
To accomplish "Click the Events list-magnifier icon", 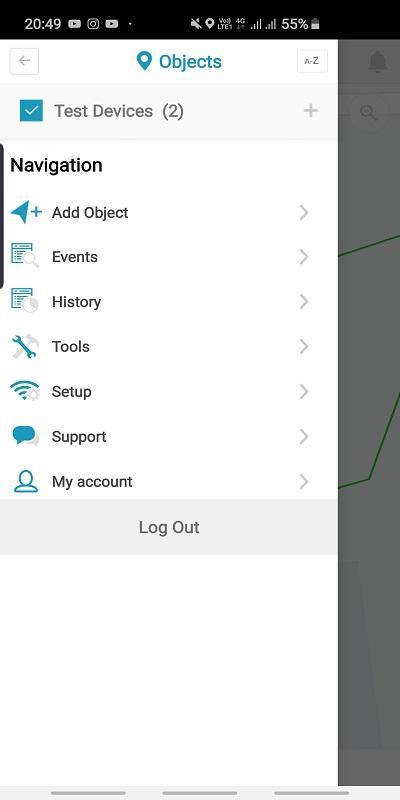I will (24, 255).
